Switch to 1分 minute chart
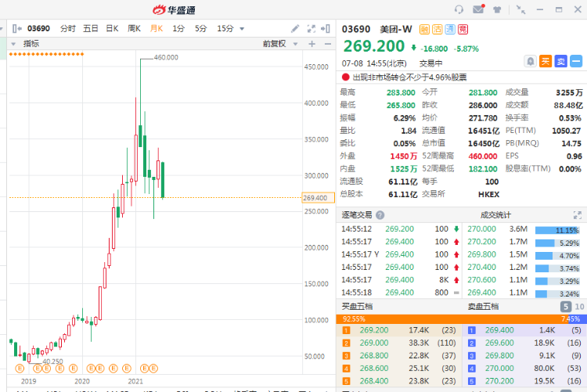587x392 pixels. pyautogui.click(x=178, y=28)
